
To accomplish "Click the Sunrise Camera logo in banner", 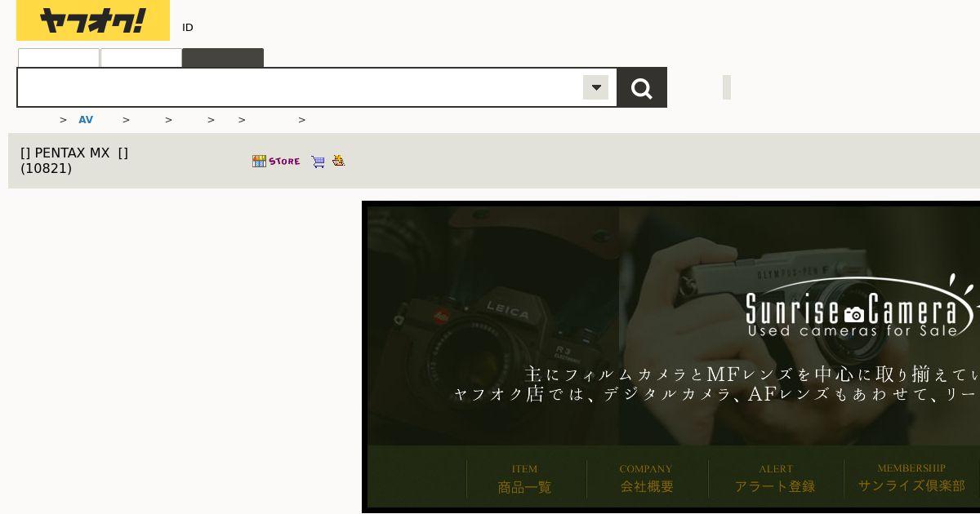I will click(x=862, y=308).
